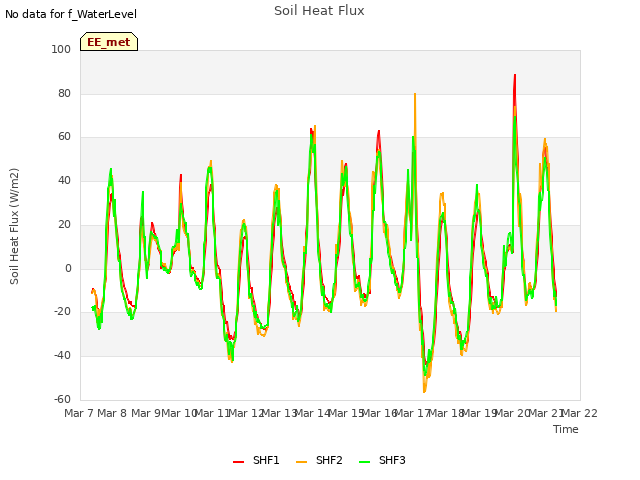
Task: Click the Mar 13 x-axis label
Action: click(280, 413)
